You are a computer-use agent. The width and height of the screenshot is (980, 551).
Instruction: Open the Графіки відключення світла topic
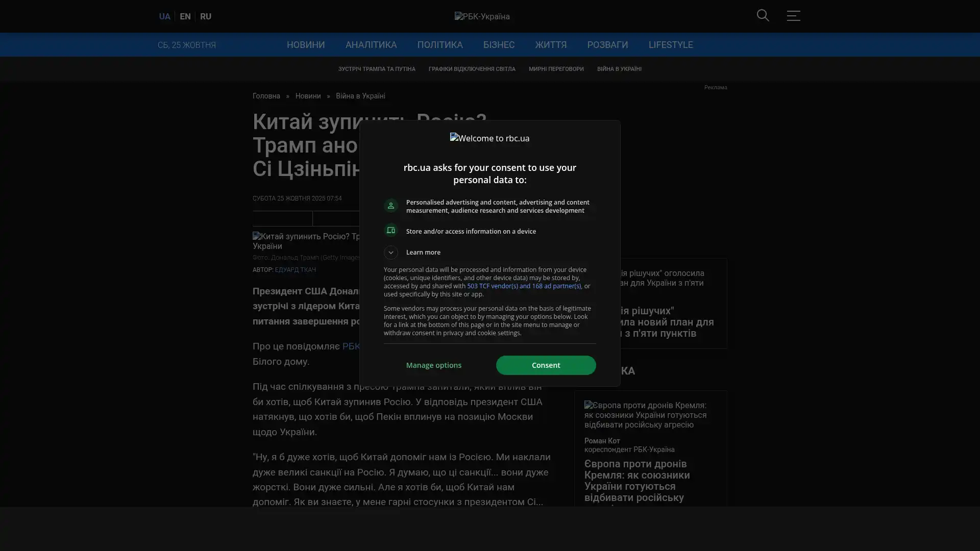pyautogui.click(x=472, y=69)
